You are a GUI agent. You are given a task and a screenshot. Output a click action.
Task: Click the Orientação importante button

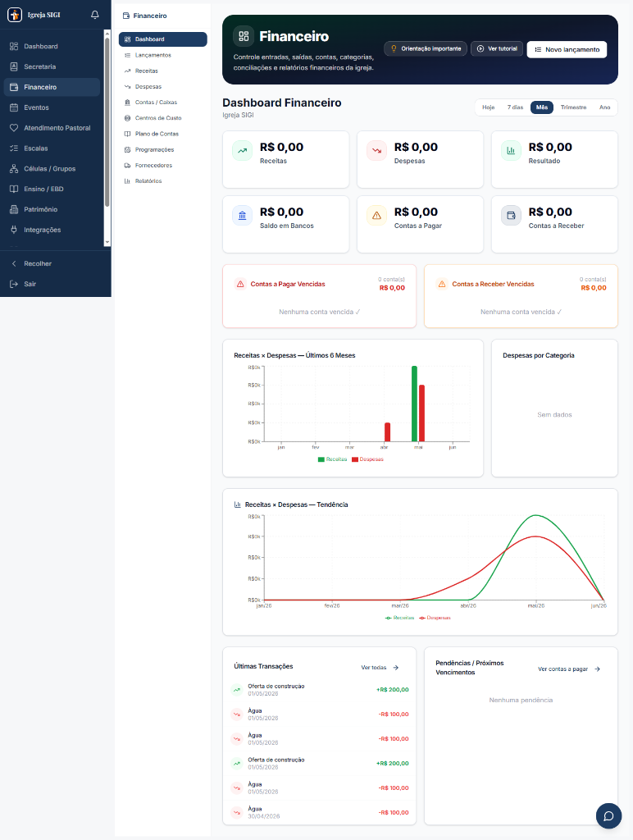(x=426, y=48)
